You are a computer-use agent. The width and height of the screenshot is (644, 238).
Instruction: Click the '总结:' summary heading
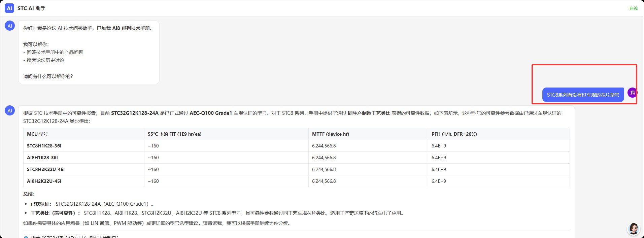pyautogui.click(x=29, y=194)
